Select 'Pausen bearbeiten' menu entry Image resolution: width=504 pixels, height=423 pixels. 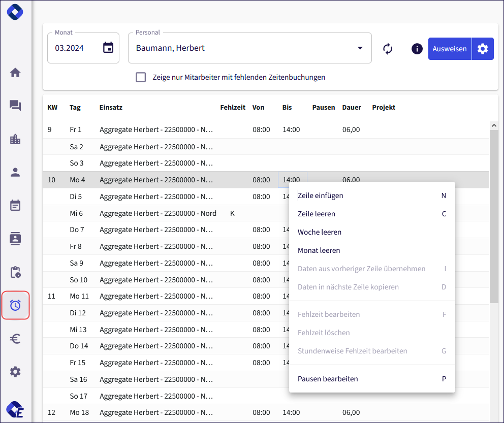(328, 379)
